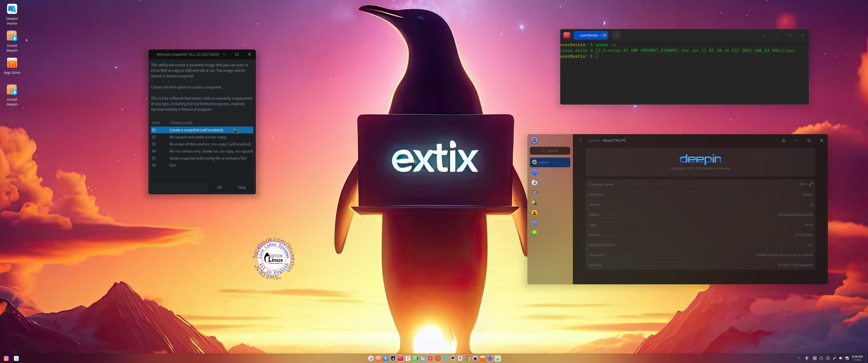Viewport: 868px width, 363px height.
Task: Open the orange App Store icon in dock
Action: click(482, 358)
